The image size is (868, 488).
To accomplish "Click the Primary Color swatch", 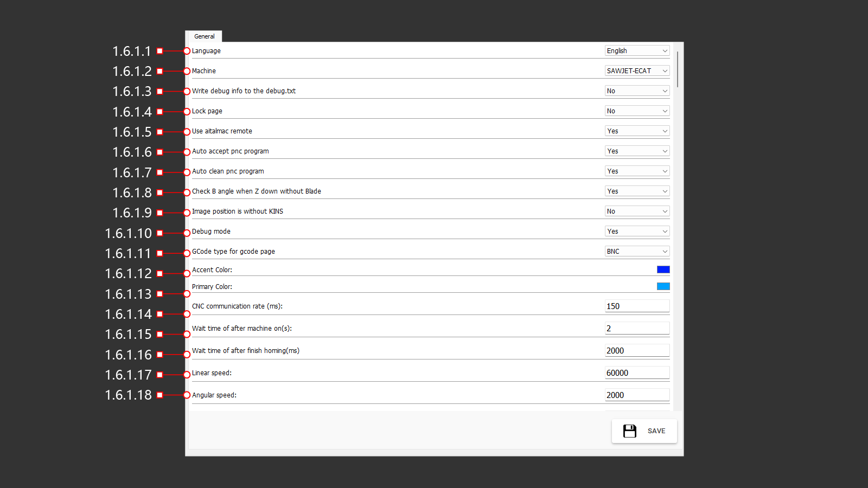I will click(x=663, y=286).
